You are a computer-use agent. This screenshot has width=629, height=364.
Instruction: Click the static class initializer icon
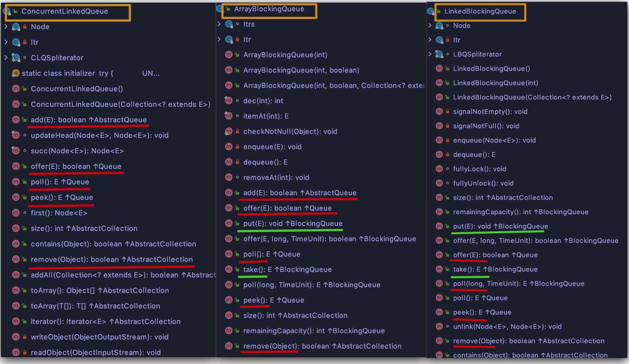pos(15,73)
